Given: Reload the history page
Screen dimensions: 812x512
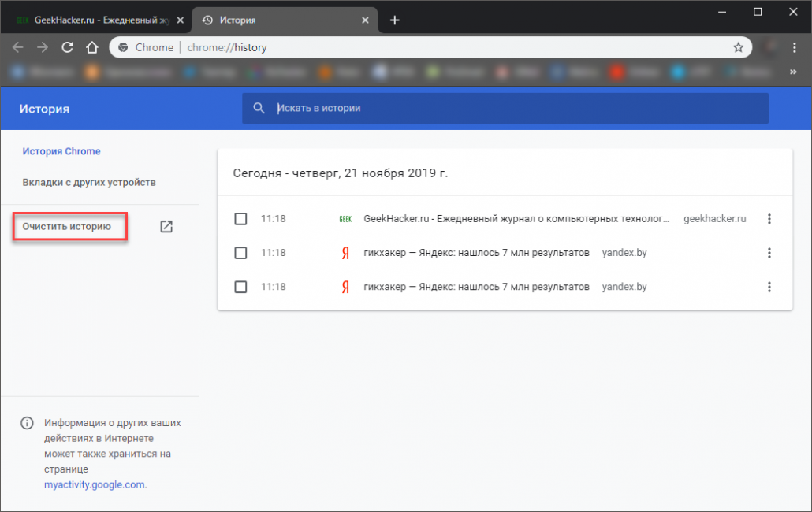Looking at the screenshot, I should 68,47.
